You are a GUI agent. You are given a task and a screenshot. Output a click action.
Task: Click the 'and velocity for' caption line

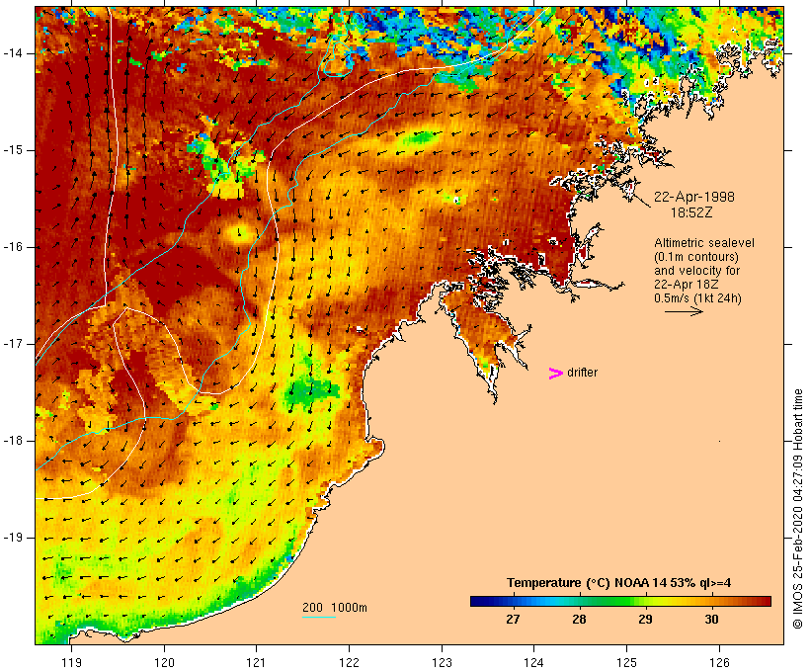tap(696, 271)
